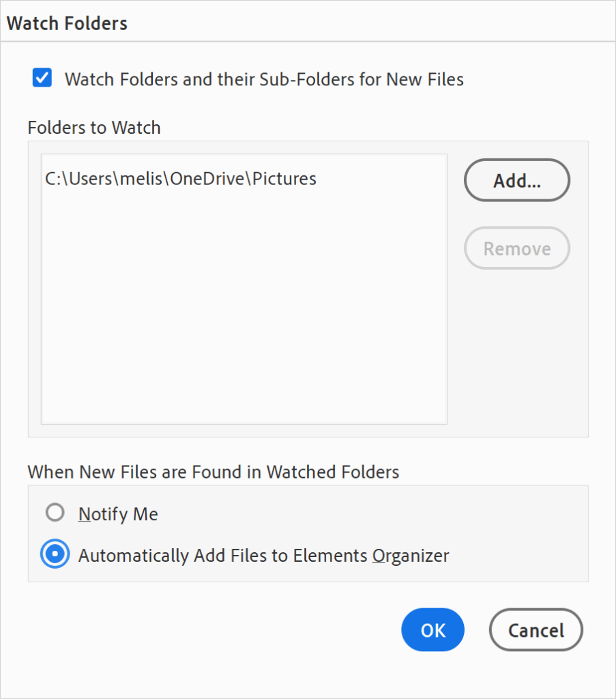This screenshot has width=616, height=699.
Task: Click the word 'Pictures' in the folder path
Action: (284, 179)
